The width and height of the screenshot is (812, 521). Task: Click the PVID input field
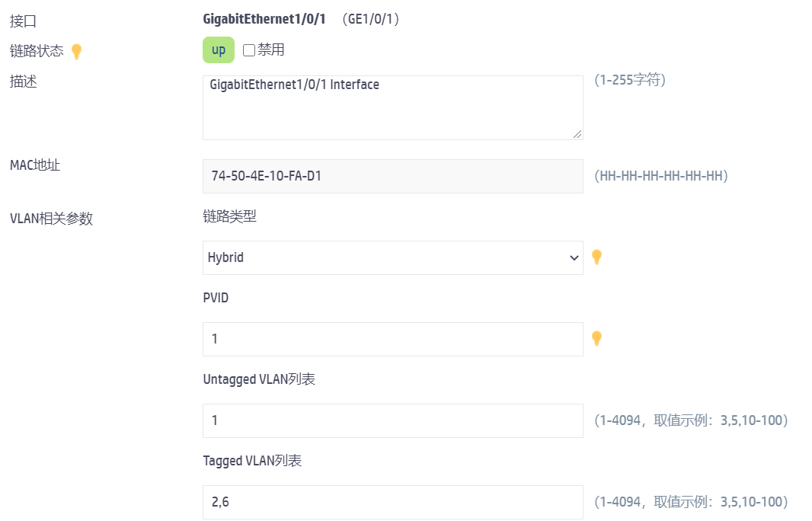(392, 339)
